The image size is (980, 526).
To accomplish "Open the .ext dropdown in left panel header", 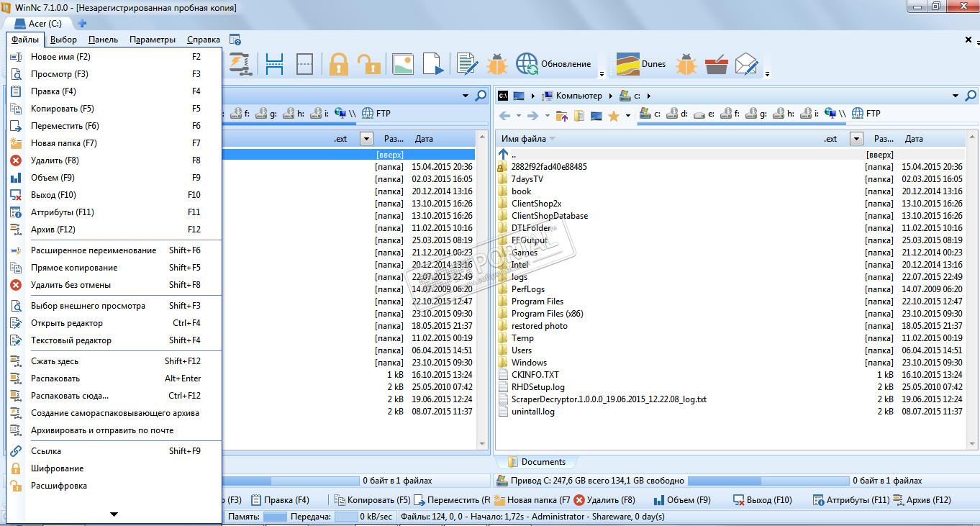I will [x=366, y=139].
